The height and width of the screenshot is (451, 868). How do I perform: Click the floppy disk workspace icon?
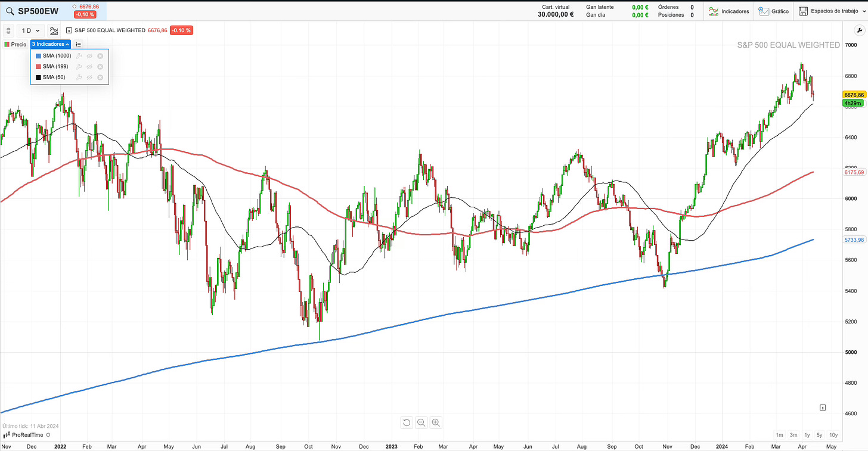[x=803, y=11]
